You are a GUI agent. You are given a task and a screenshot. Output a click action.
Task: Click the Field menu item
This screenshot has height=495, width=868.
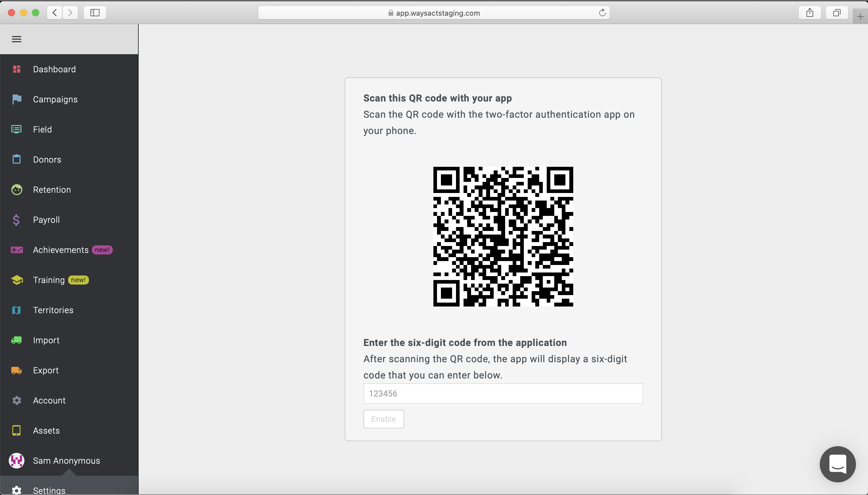coord(42,129)
